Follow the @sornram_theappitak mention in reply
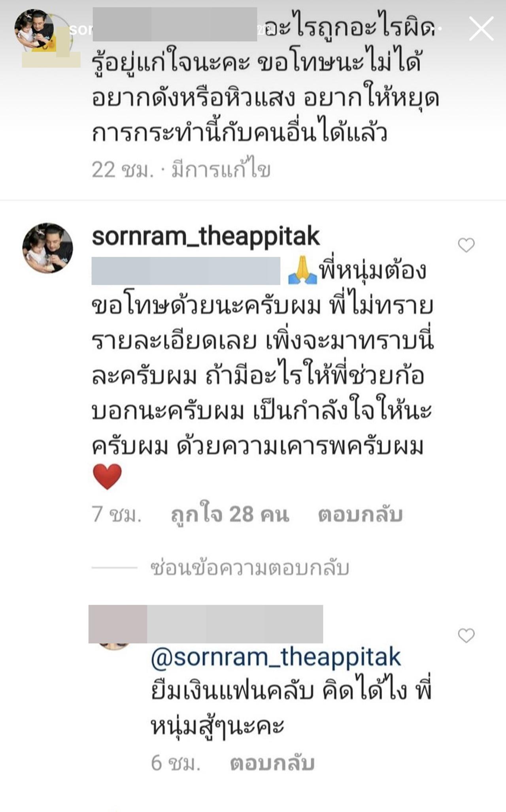Screen dimensions: 506x812 coord(276,657)
